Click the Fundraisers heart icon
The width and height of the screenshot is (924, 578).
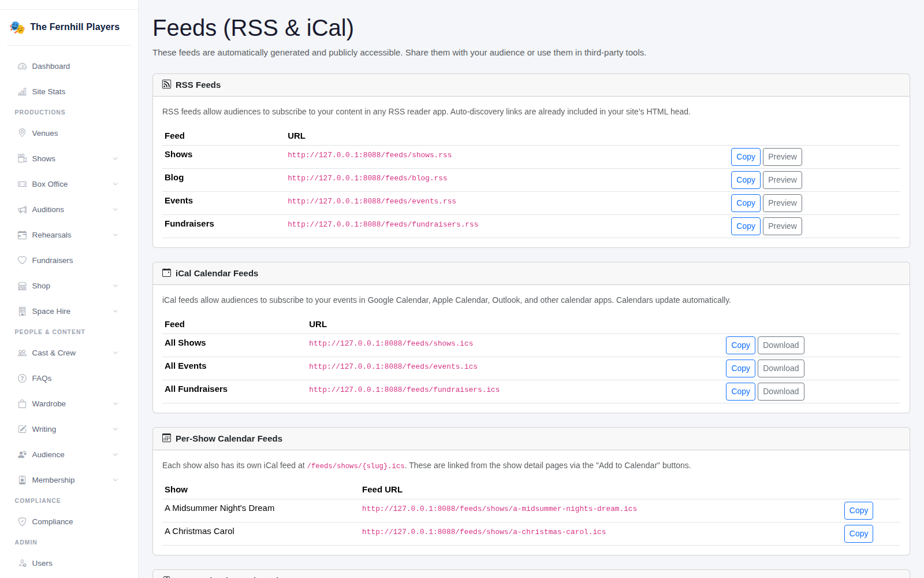click(x=22, y=260)
